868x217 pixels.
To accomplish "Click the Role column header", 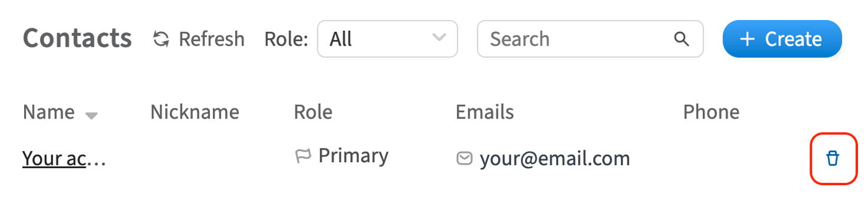I will click(x=313, y=111).
